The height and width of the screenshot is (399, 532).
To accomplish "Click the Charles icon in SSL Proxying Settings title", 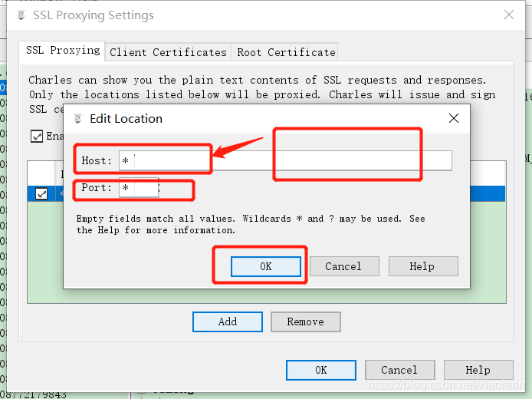I will pyautogui.click(x=21, y=15).
